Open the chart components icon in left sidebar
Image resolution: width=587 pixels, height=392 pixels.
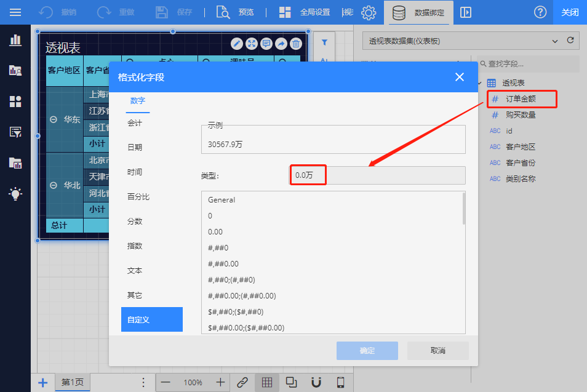coord(15,41)
